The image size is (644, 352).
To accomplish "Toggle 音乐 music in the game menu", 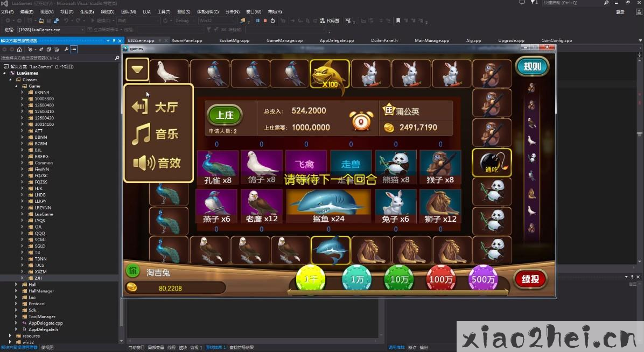I will tap(155, 134).
